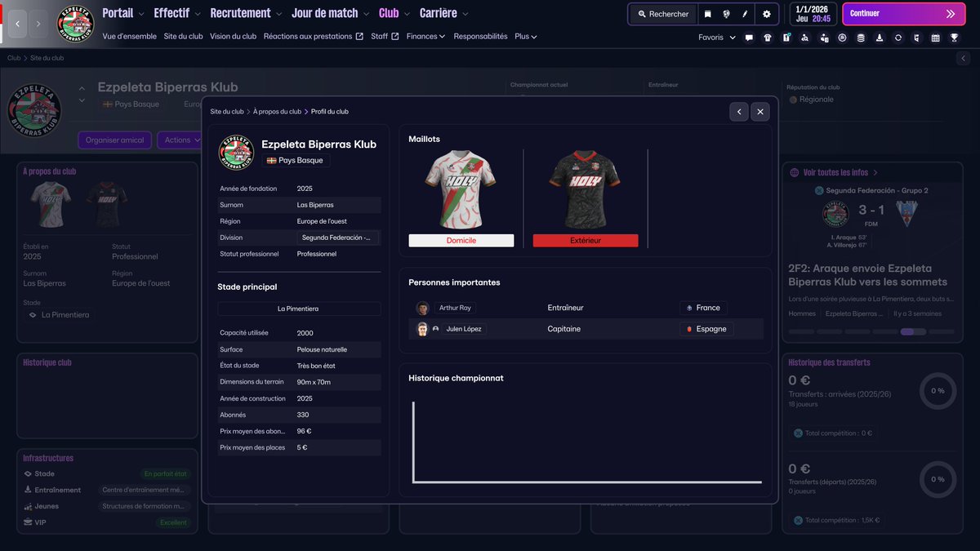Click the pencil edit icon in top toolbar
980x551 pixels.
point(745,14)
